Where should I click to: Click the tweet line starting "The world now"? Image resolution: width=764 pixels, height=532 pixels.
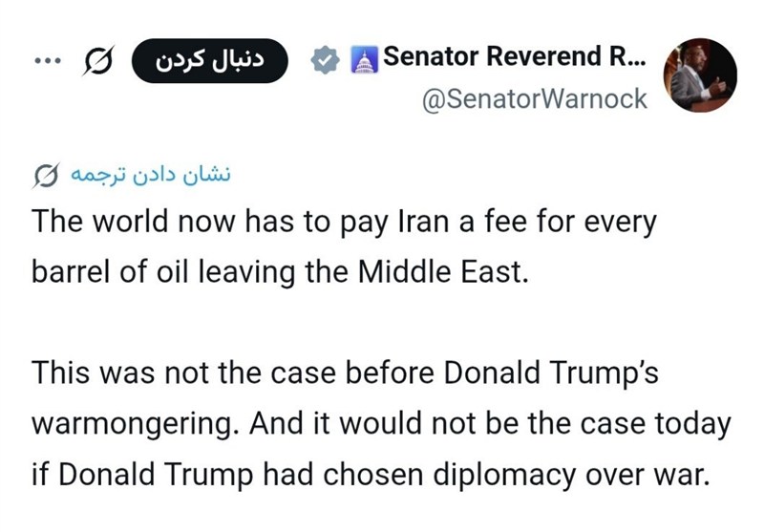345,224
